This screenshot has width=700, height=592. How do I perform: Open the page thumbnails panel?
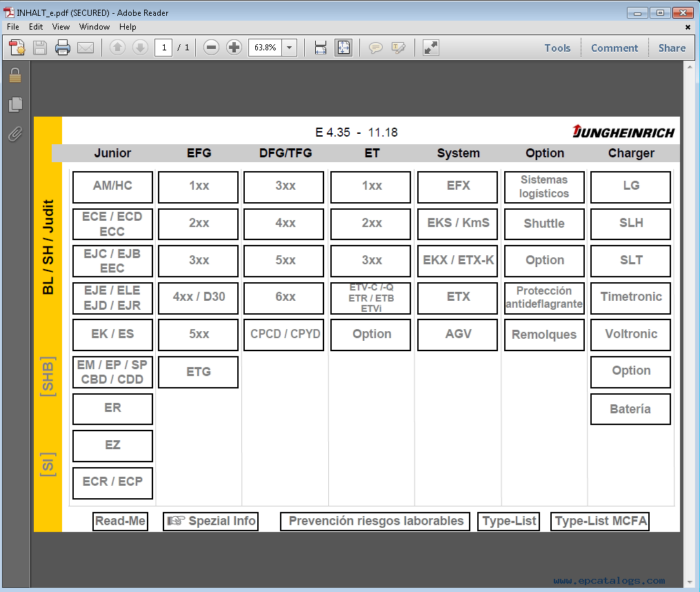[x=15, y=105]
